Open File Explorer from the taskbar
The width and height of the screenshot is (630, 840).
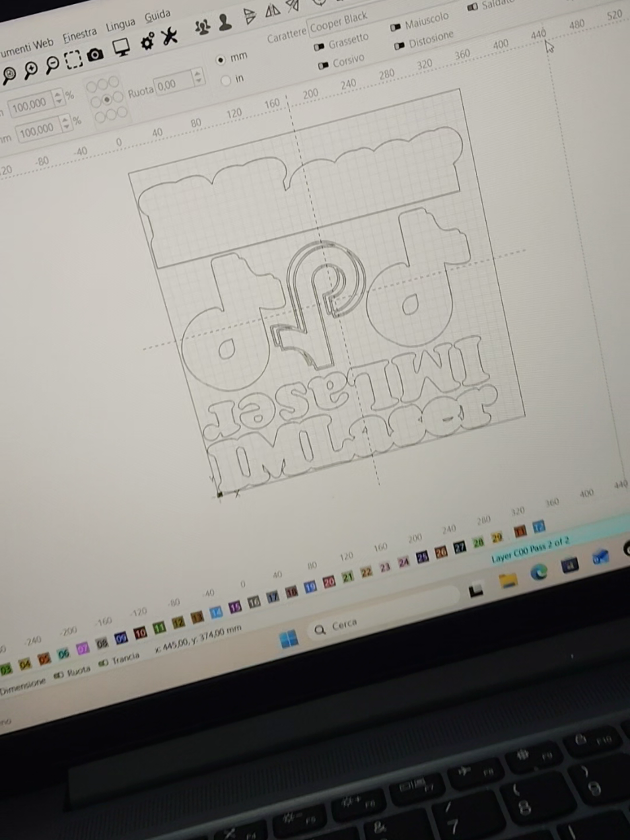[x=508, y=581]
